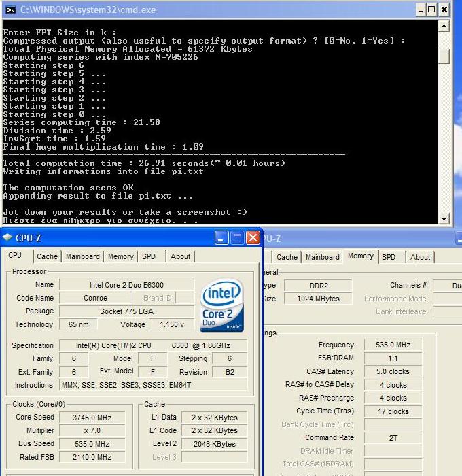Click CAS# Latency value '5.0 clocks'
The width and height of the screenshot is (462, 476).
pyautogui.click(x=393, y=371)
